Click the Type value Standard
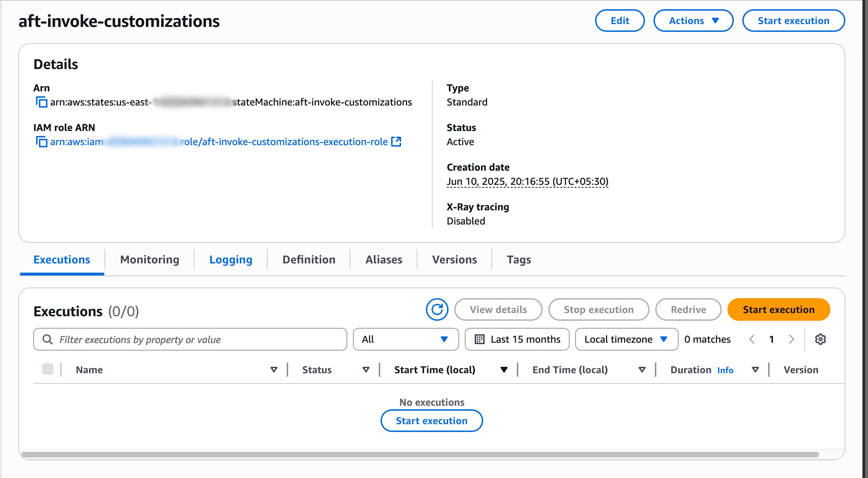 pyautogui.click(x=467, y=102)
